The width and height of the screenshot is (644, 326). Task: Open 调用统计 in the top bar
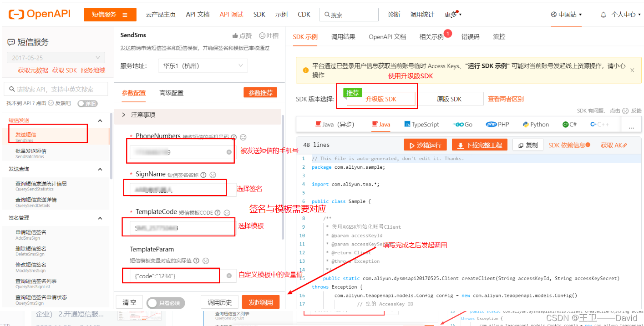pos(422,15)
